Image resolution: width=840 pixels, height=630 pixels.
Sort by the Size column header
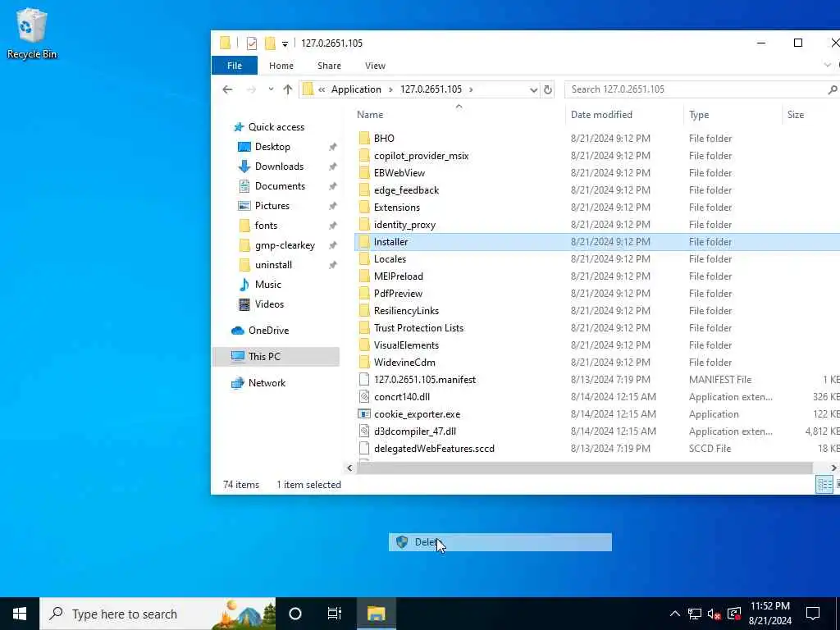[x=796, y=115]
